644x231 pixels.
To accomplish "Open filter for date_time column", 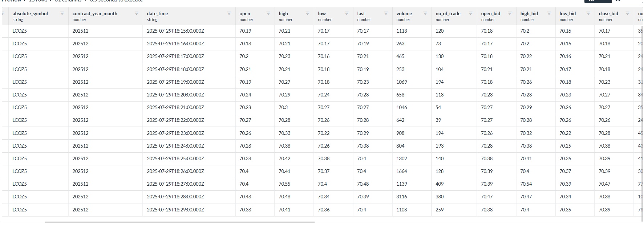I will point(229,13).
